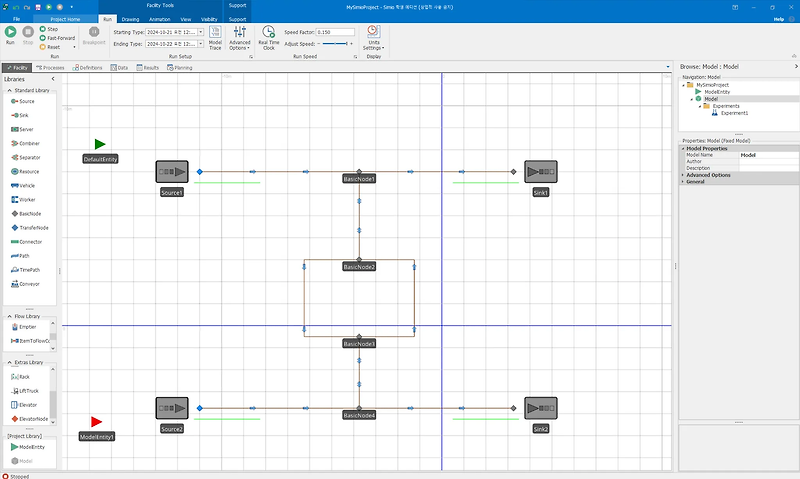The image size is (800, 479).
Task: Select LiftTruck in Extras Library
Action: point(24,391)
